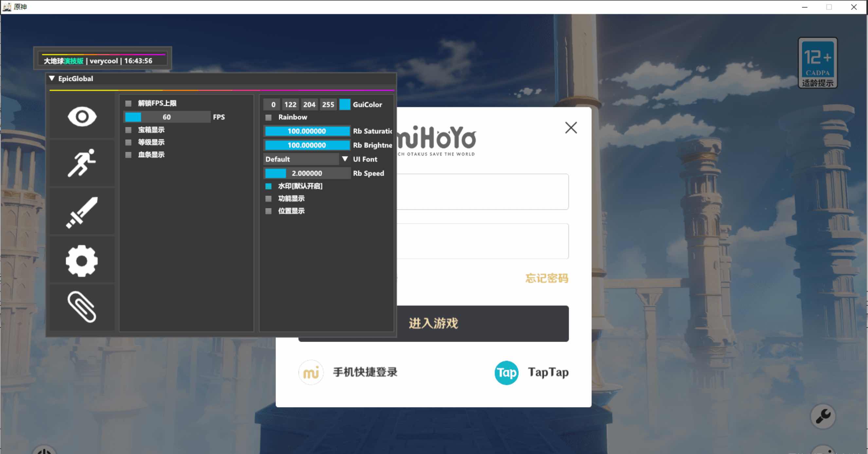Choose TapTap login text

tap(548, 372)
